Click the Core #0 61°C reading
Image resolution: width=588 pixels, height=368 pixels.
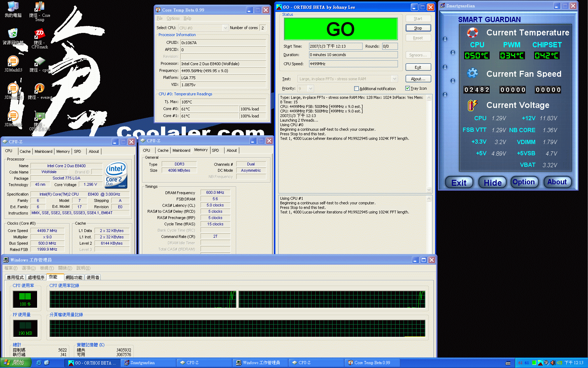pos(209,109)
